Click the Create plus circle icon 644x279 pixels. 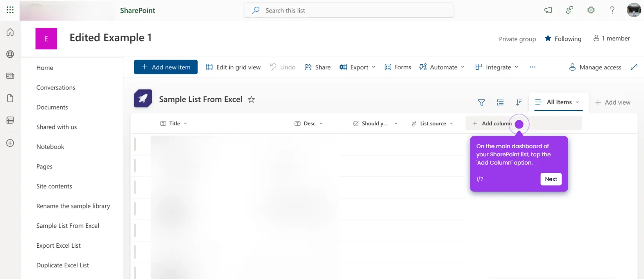click(10, 143)
